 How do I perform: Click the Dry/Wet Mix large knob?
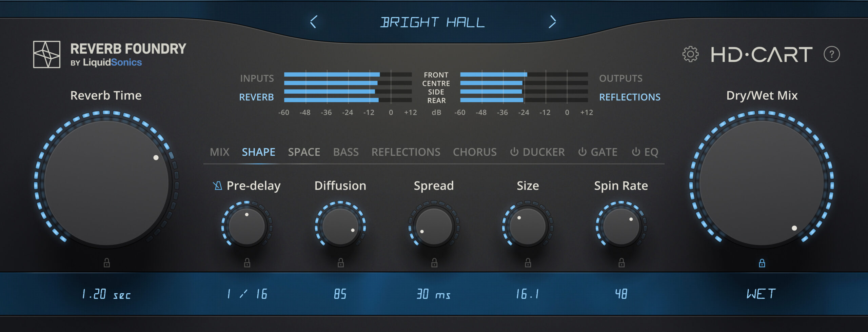(762, 183)
